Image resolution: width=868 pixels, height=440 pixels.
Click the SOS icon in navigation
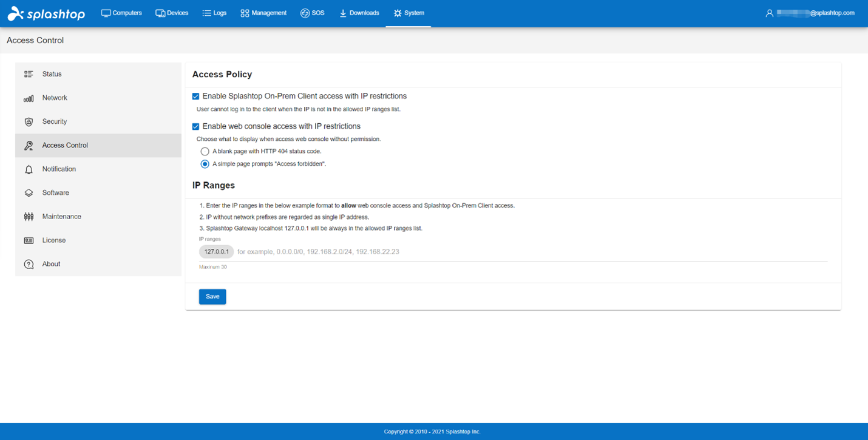click(x=305, y=13)
